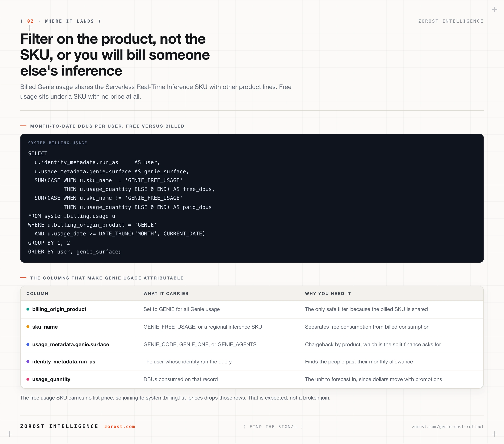Click the pink dot beside usage_quantity
Screen dimensions: 504x444
coord(28,379)
